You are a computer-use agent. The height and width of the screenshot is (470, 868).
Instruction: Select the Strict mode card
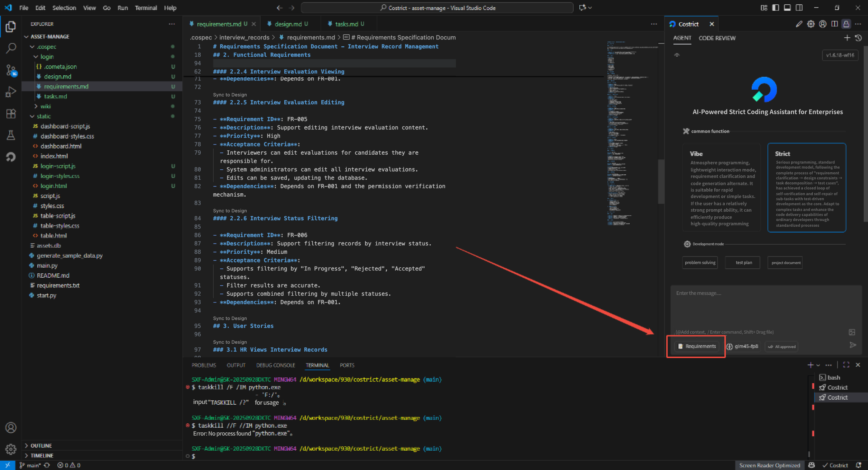click(x=807, y=188)
